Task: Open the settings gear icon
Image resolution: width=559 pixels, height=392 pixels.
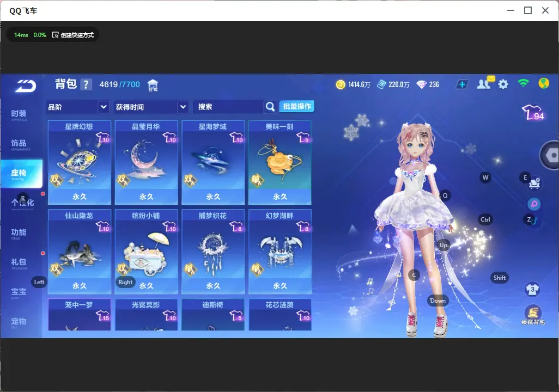Action: 503,84
